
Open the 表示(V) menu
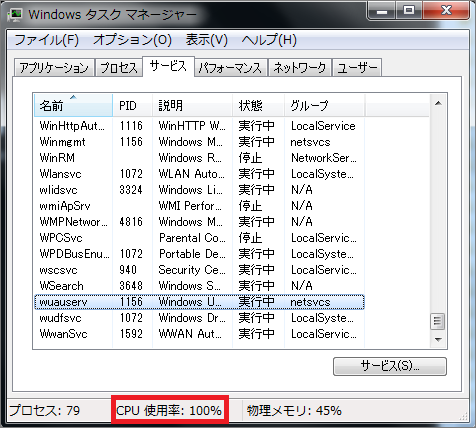click(x=207, y=40)
